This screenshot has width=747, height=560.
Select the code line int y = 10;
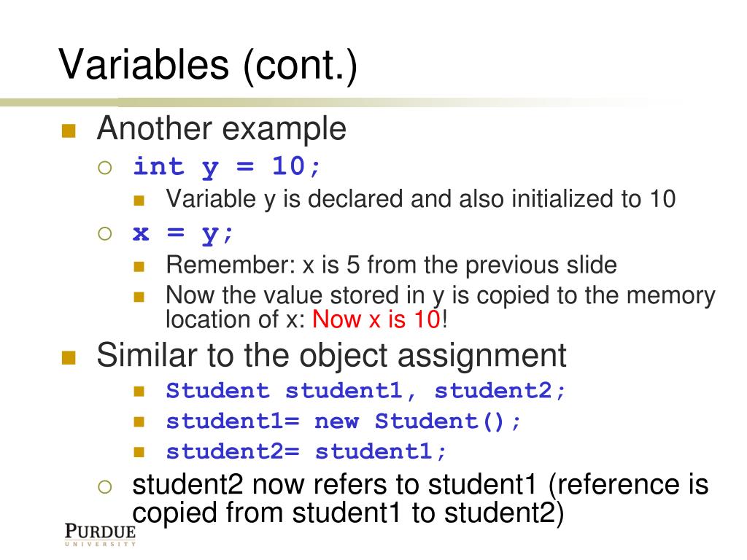[x=227, y=167]
